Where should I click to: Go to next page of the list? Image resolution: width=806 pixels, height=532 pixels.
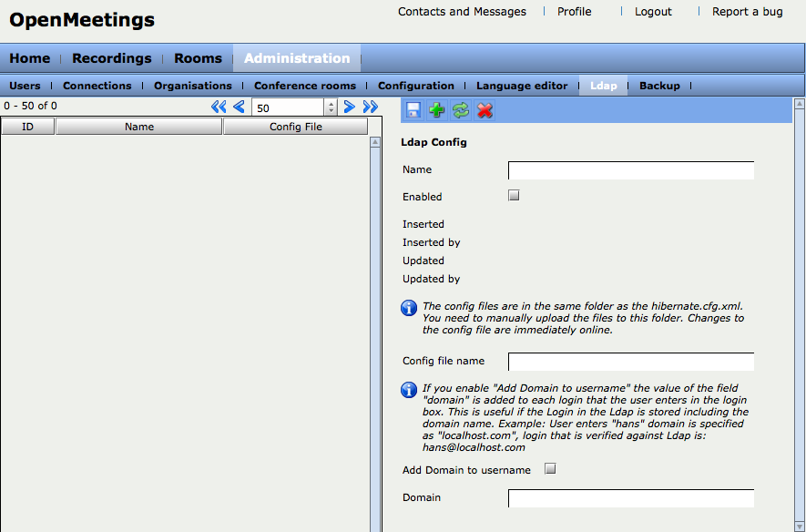click(350, 107)
